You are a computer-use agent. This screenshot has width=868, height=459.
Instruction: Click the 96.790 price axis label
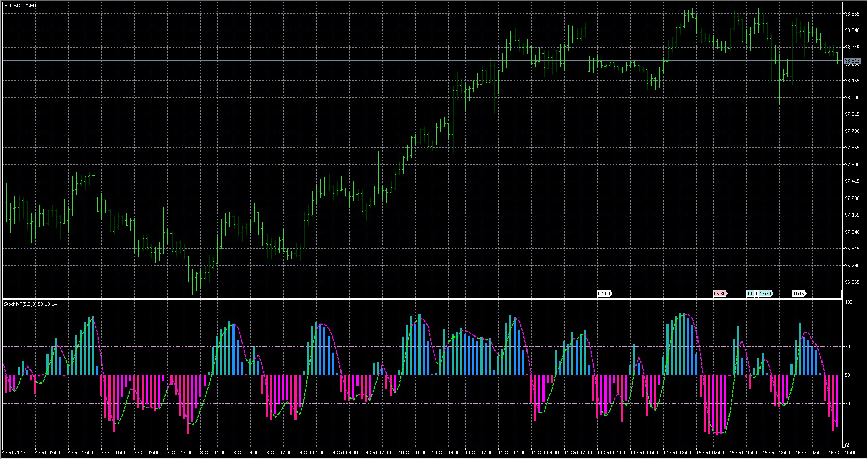point(852,266)
